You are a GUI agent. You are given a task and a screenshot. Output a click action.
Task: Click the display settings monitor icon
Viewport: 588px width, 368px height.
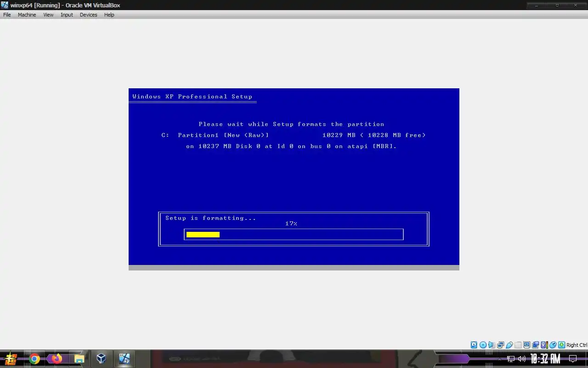click(x=526, y=345)
